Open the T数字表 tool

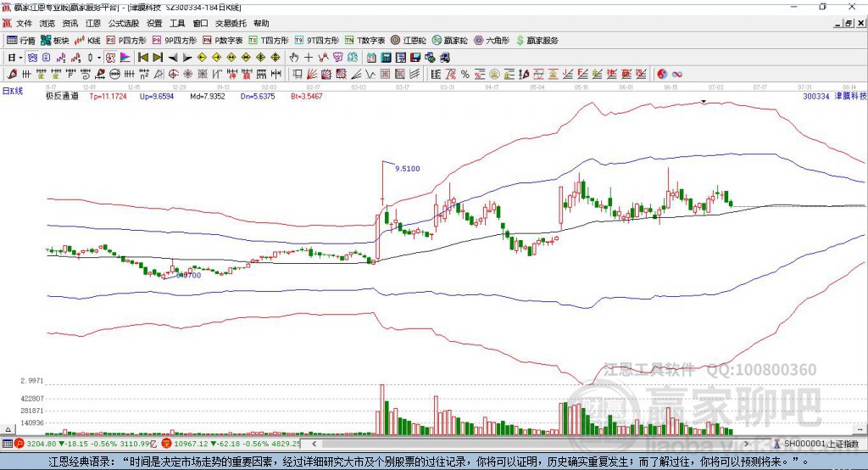click(x=364, y=41)
